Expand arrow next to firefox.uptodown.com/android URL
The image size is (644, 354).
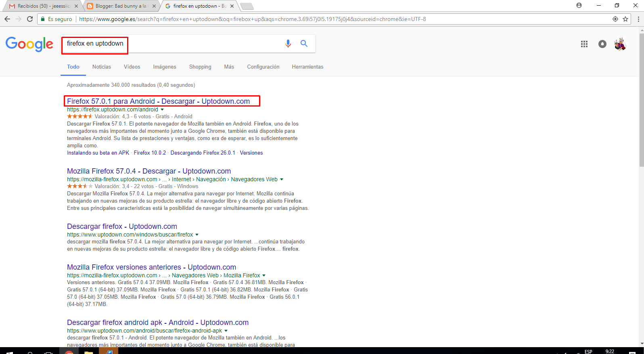coord(162,110)
